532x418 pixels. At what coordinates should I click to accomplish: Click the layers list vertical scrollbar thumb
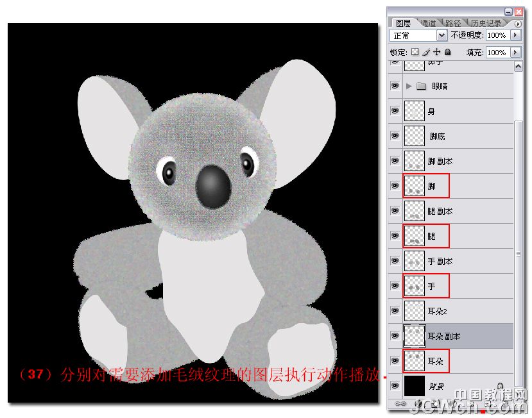coord(518,253)
